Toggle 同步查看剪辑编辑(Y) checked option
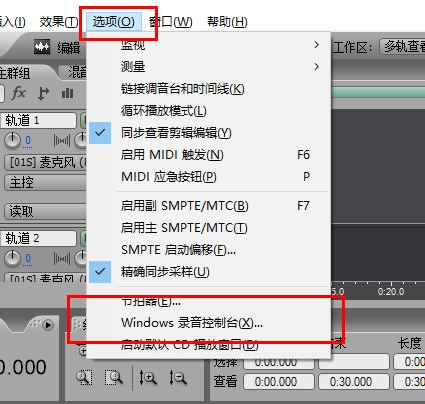425x404 pixels. point(209,133)
